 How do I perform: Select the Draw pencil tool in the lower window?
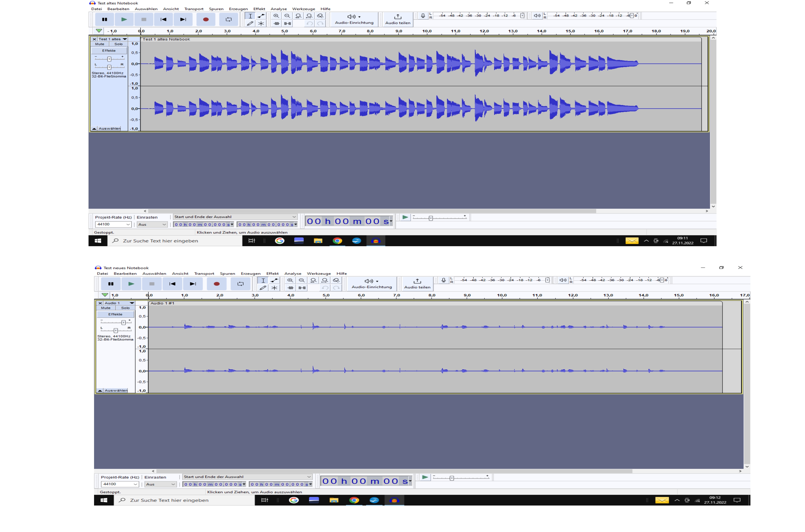click(x=263, y=288)
